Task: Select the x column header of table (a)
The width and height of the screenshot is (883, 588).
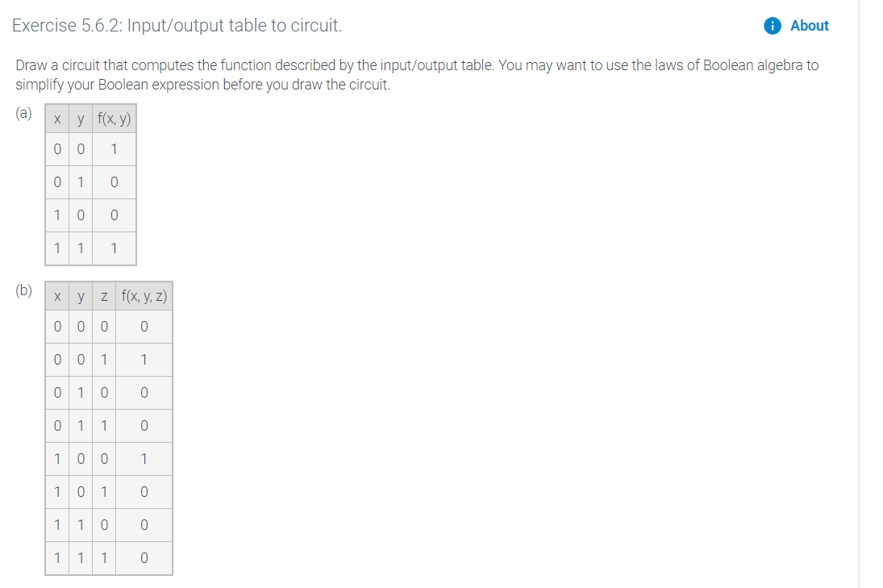Action: [56, 119]
